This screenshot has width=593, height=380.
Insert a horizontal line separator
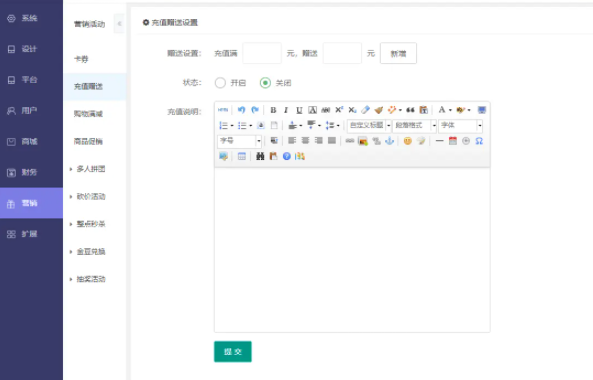pos(439,141)
